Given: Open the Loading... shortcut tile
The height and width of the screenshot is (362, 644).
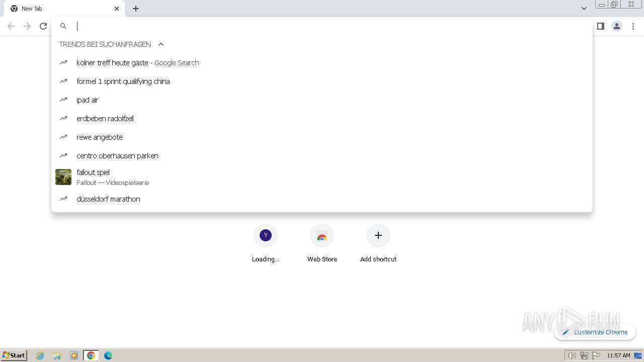Looking at the screenshot, I should [x=266, y=243].
